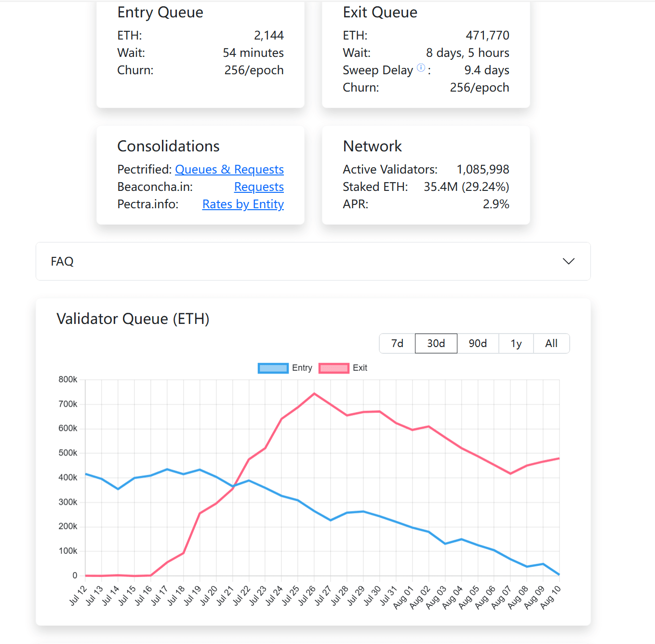655x644 pixels.
Task: Select the 30d chart range
Action: pyautogui.click(x=436, y=344)
